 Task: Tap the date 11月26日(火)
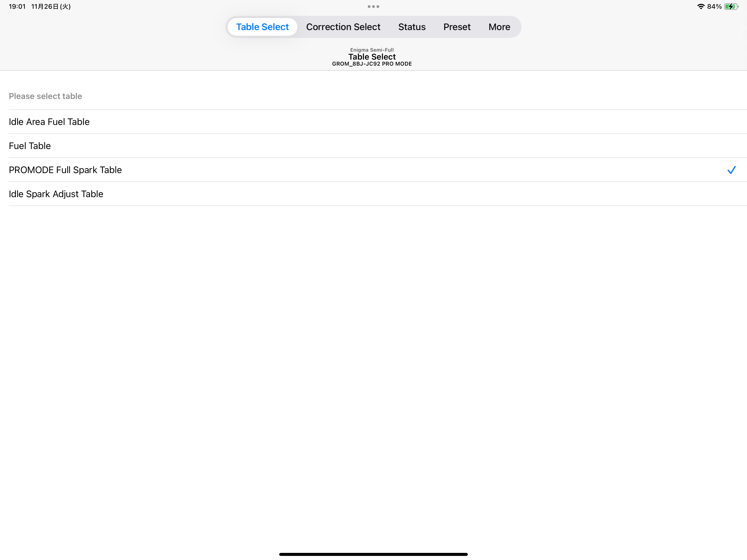51,6
